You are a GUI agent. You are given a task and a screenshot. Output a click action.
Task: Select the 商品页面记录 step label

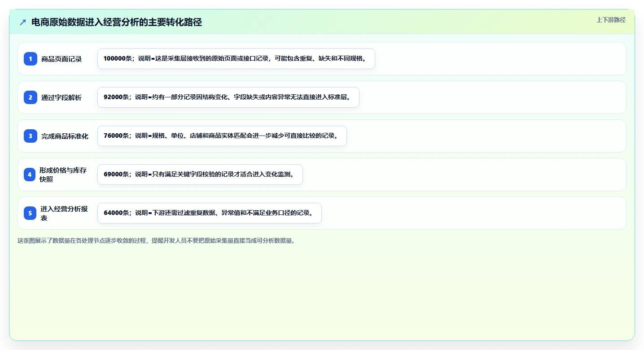coord(61,59)
